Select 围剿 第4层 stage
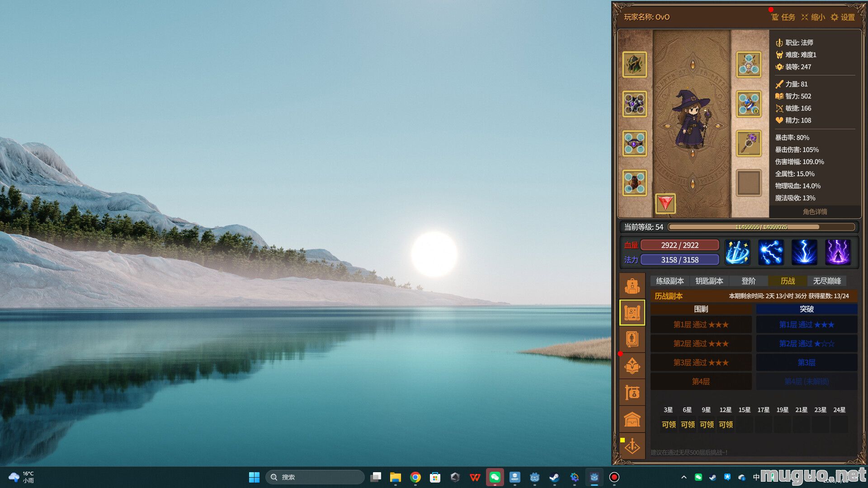Image resolution: width=868 pixels, height=488 pixels. coord(701,381)
